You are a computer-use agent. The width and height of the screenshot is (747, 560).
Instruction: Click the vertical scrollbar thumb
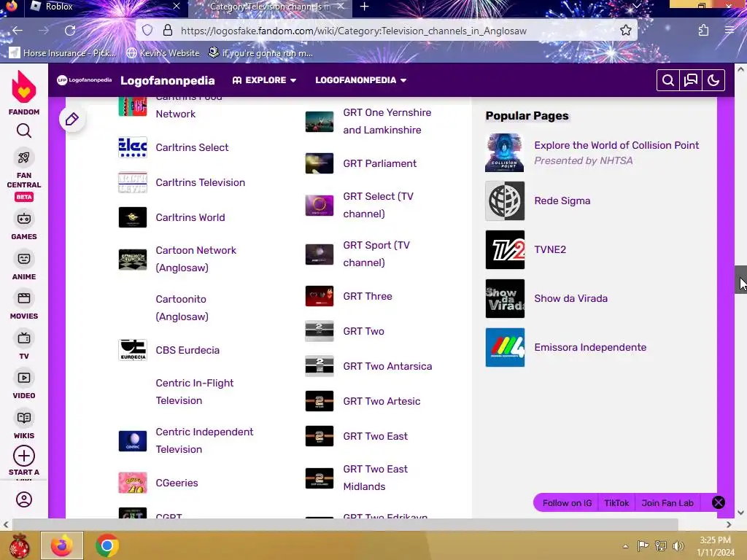(x=741, y=279)
